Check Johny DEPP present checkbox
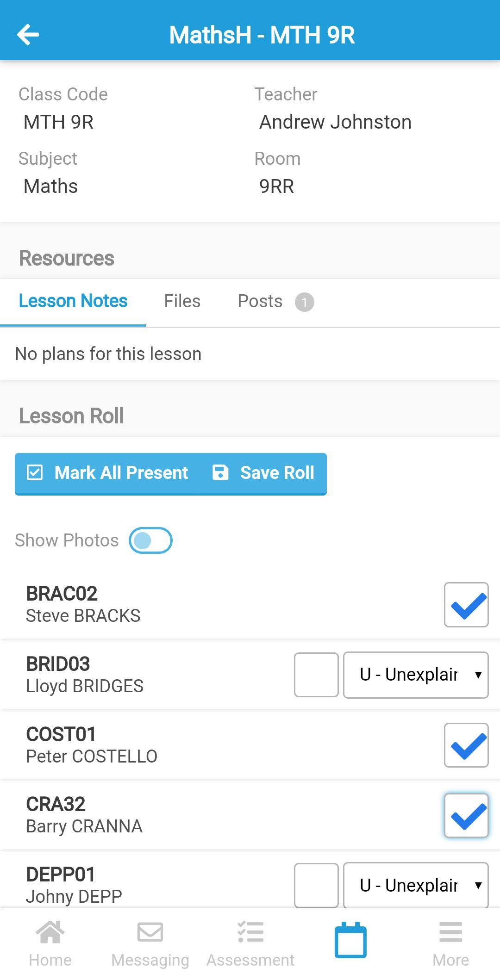The image size is (500, 980). [x=316, y=885]
